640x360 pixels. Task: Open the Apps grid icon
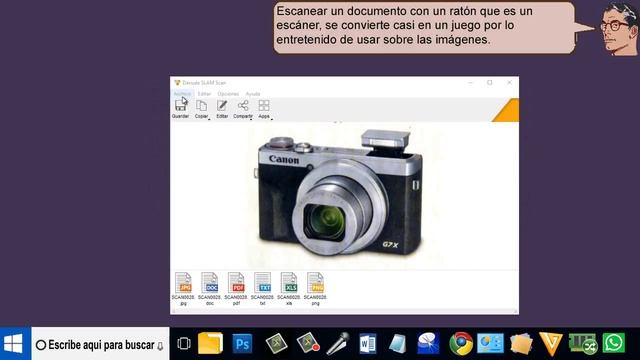(x=264, y=106)
